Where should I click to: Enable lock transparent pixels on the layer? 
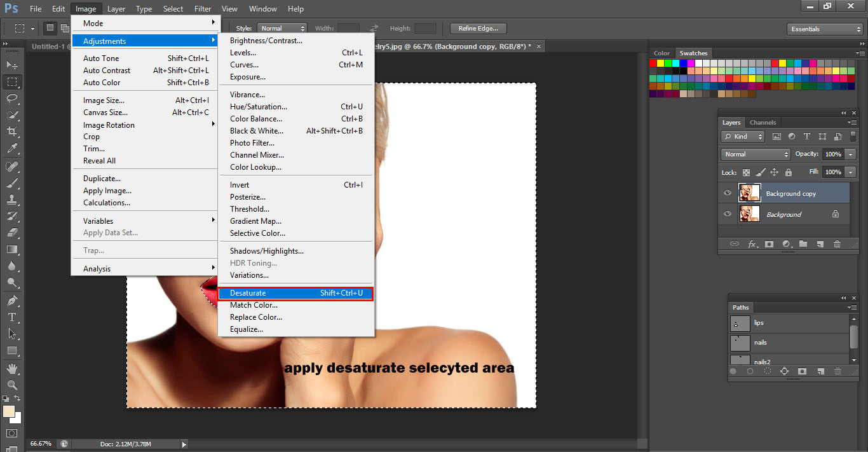pos(746,172)
